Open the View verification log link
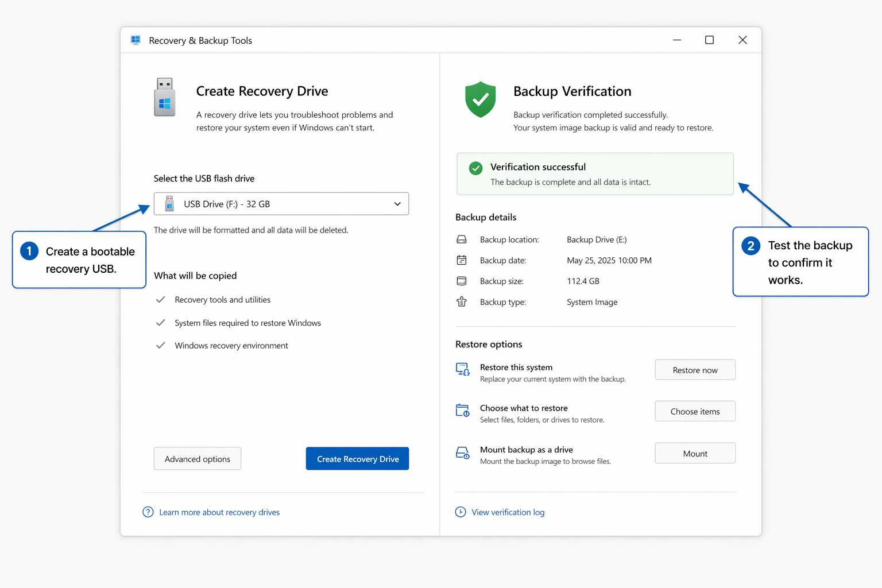Screen dimensions: 882x588 508,512
